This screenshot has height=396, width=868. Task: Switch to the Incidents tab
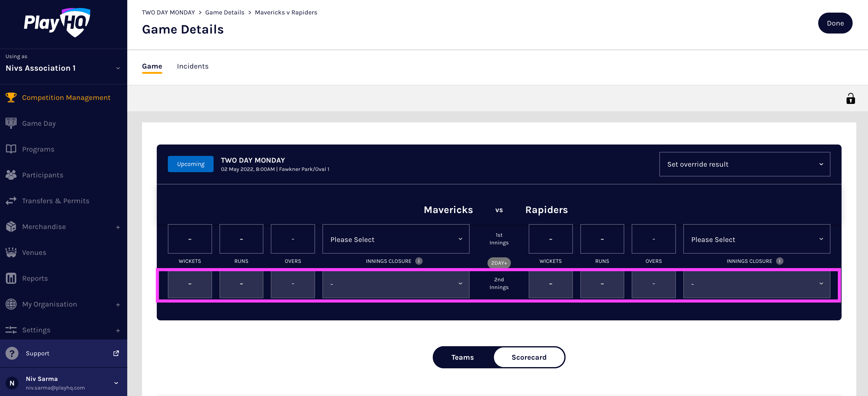tap(192, 66)
